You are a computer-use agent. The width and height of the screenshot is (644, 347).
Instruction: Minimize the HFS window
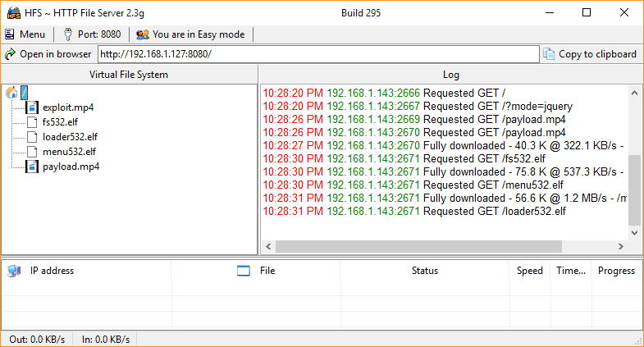(x=550, y=13)
